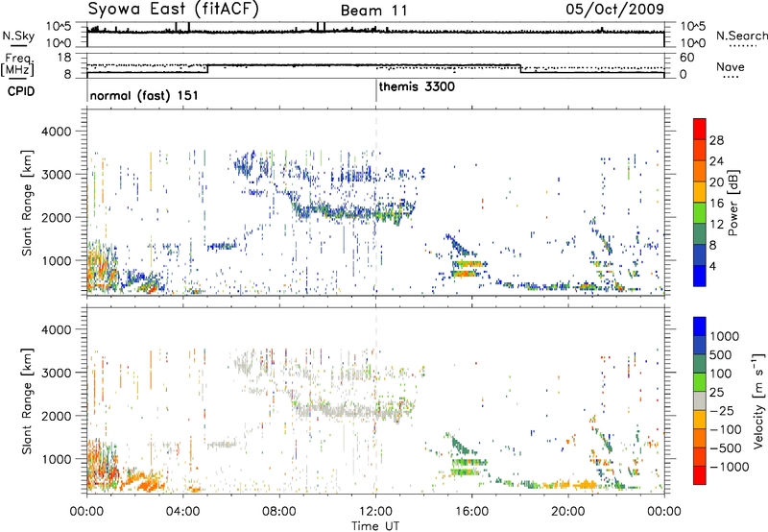
Task: Select the −1000 to −500 Velocity segment
Action: [x=700, y=457]
